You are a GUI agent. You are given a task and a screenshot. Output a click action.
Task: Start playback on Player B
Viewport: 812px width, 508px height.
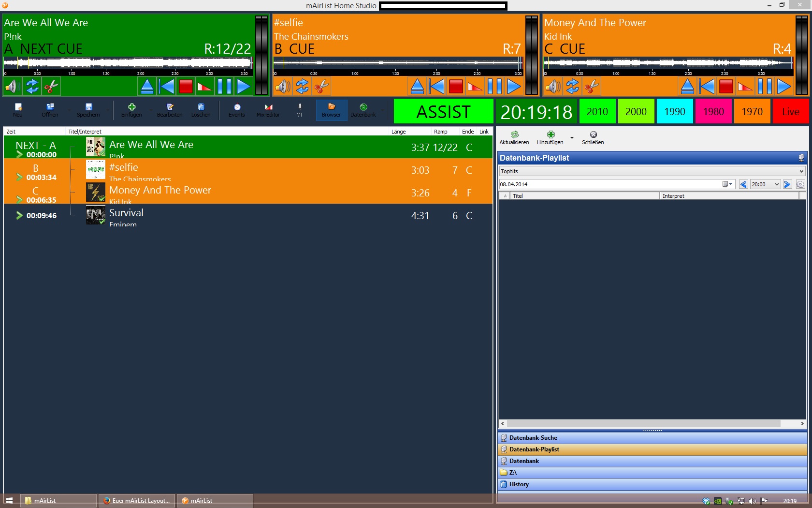tap(514, 87)
